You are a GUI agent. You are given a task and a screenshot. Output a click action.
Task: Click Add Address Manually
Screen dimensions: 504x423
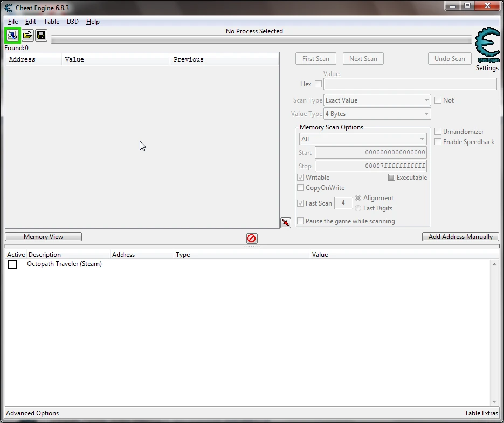coord(460,237)
